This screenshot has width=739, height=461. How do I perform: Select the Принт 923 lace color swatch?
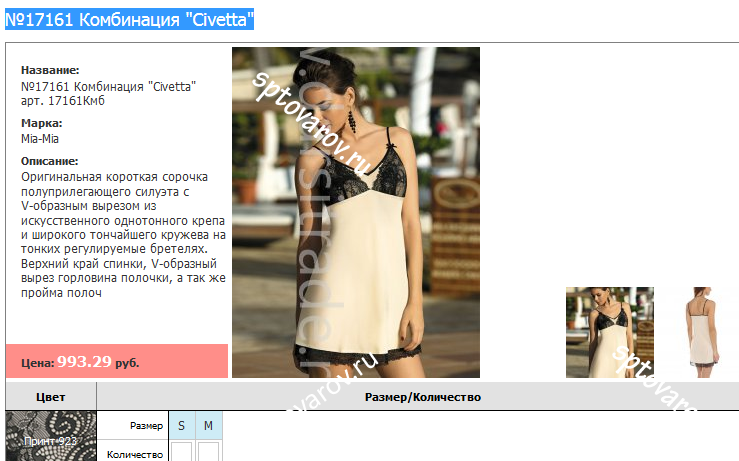(x=51, y=437)
